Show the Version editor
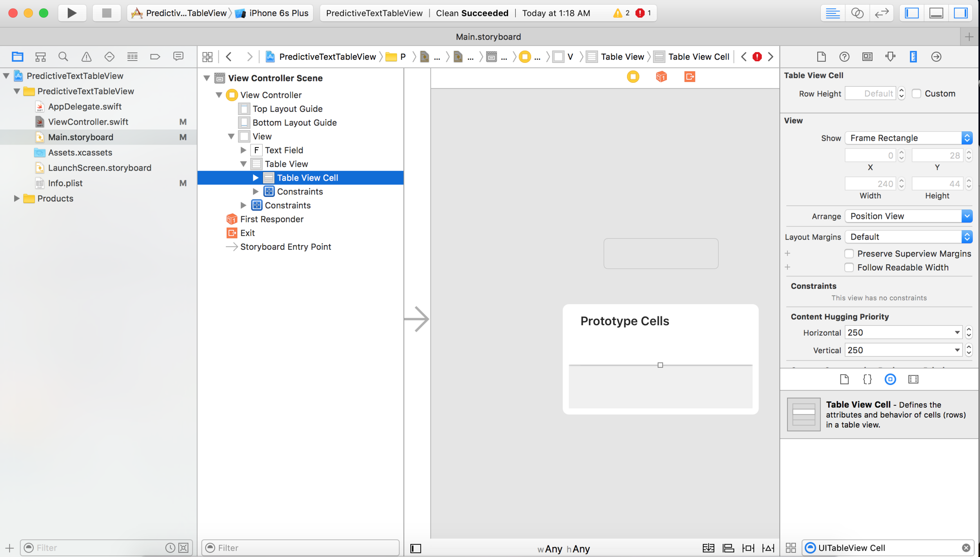The height and width of the screenshot is (557, 980). [882, 13]
